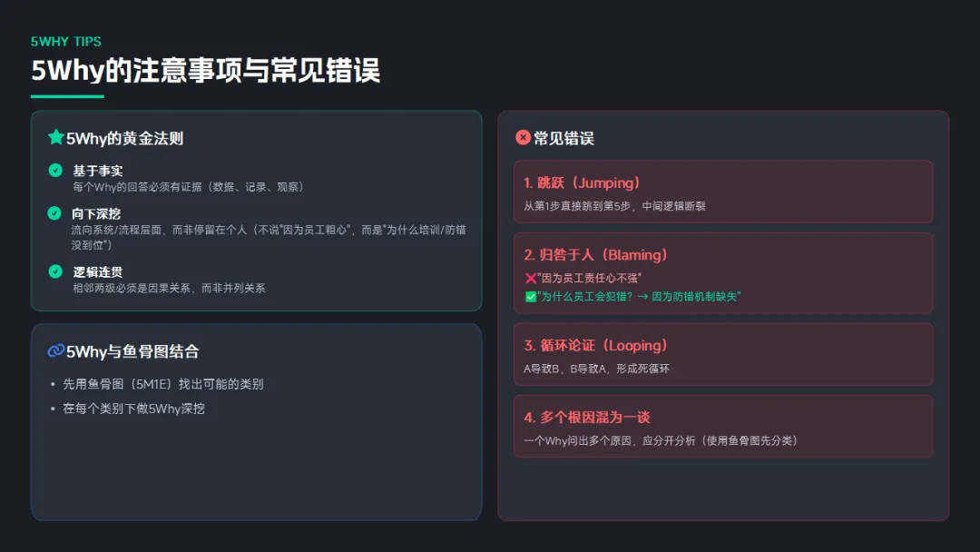Click the "4. 多个根因混为一谈" heading

[587, 418]
